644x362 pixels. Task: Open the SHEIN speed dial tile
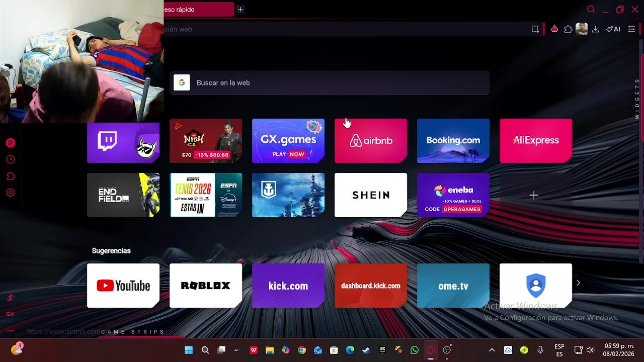point(371,195)
